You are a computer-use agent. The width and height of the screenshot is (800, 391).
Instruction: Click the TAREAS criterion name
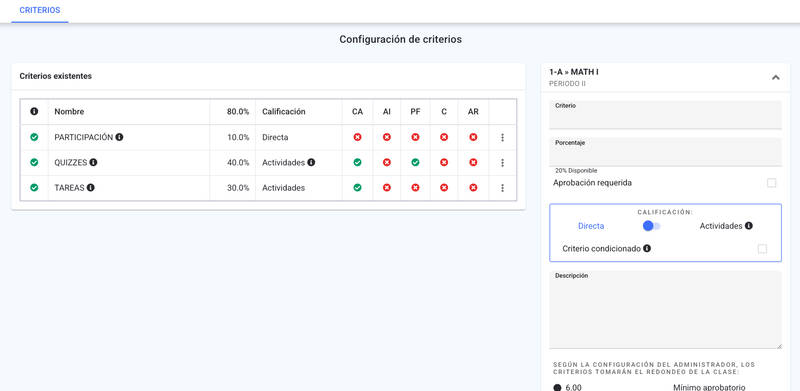[x=69, y=188]
